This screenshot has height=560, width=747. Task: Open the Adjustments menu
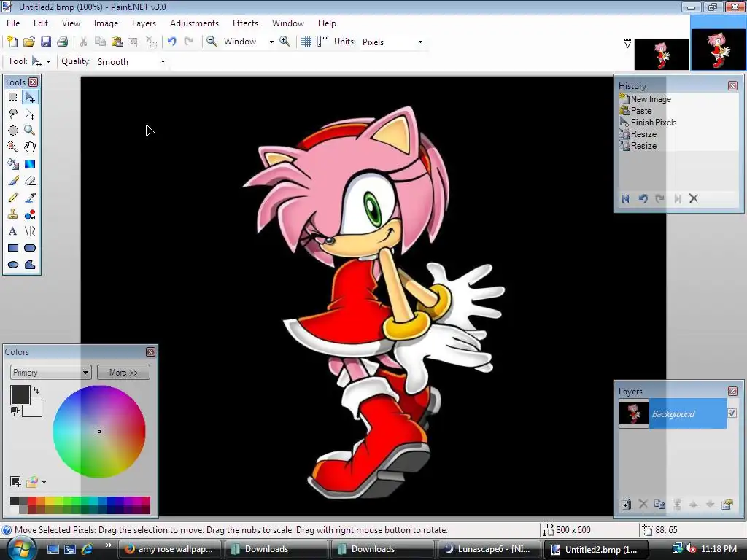[194, 23]
